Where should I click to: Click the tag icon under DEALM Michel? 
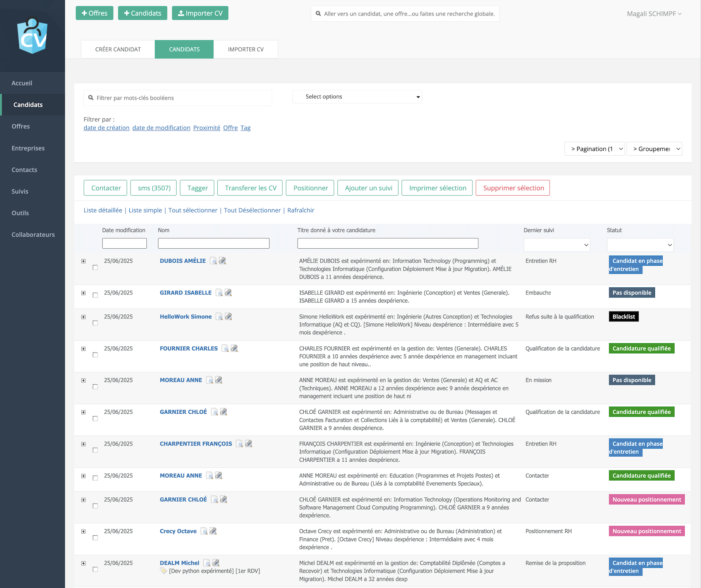(x=163, y=571)
